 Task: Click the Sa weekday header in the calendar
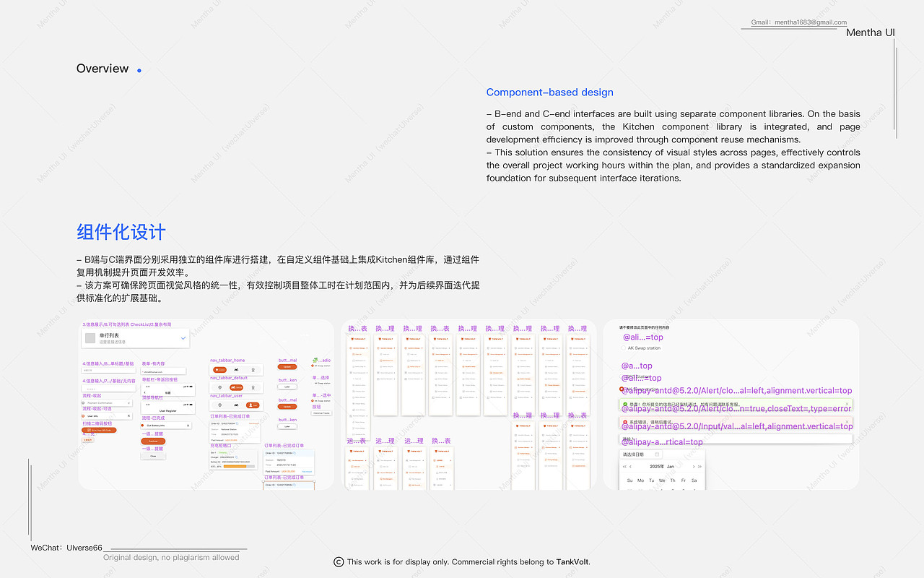(x=694, y=480)
